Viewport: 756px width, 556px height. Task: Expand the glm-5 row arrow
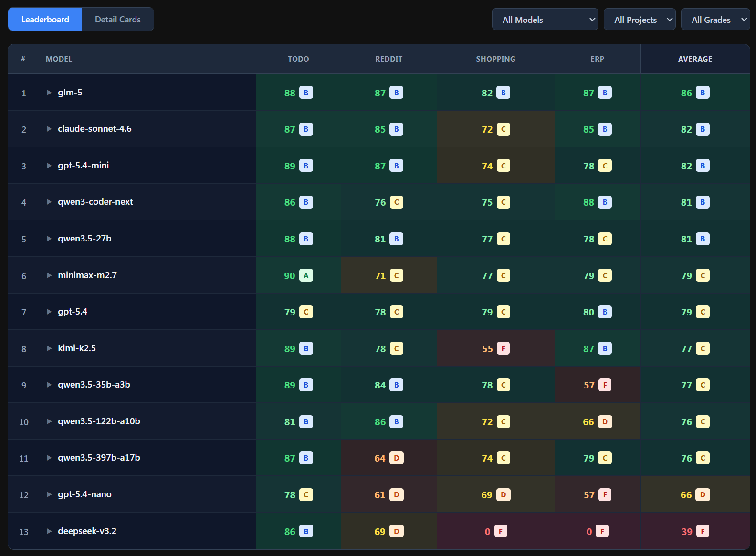[49, 93]
